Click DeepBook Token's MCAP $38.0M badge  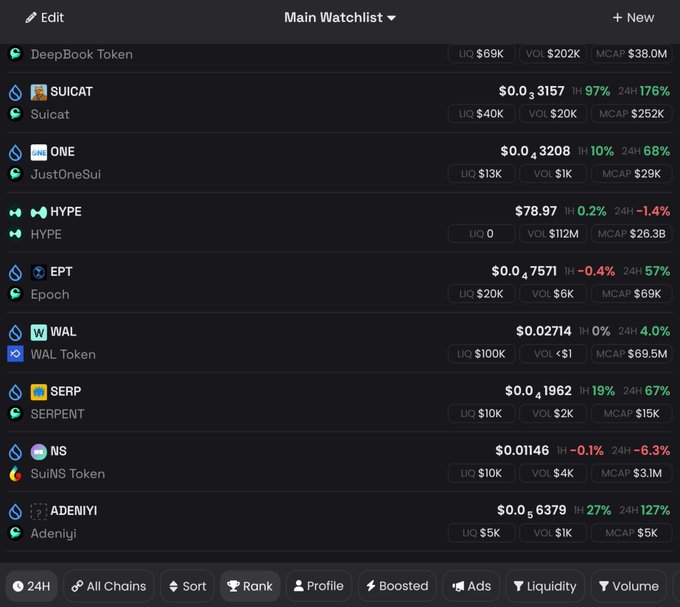point(631,54)
